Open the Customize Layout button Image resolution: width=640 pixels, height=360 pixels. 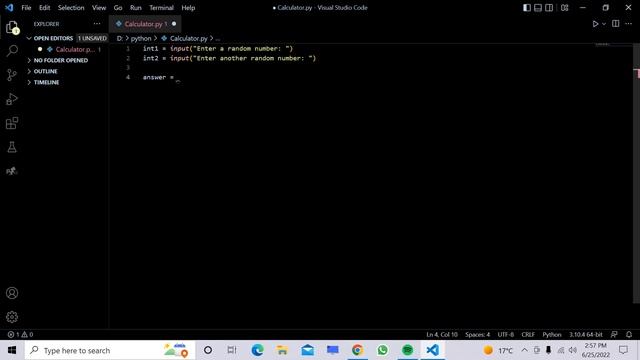point(564,8)
